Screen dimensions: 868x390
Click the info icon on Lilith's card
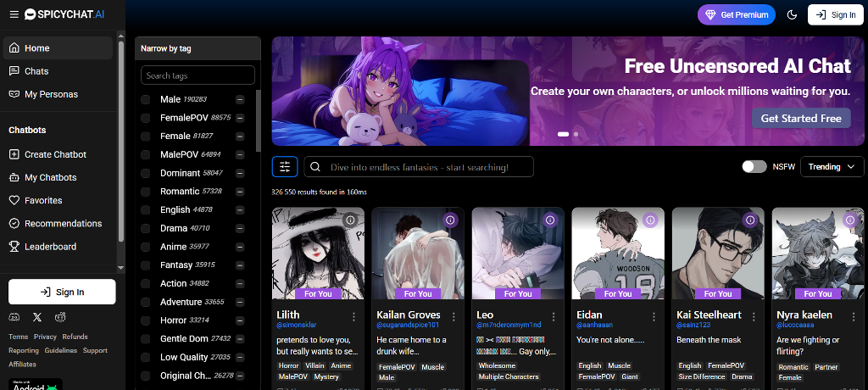point(350,220)
